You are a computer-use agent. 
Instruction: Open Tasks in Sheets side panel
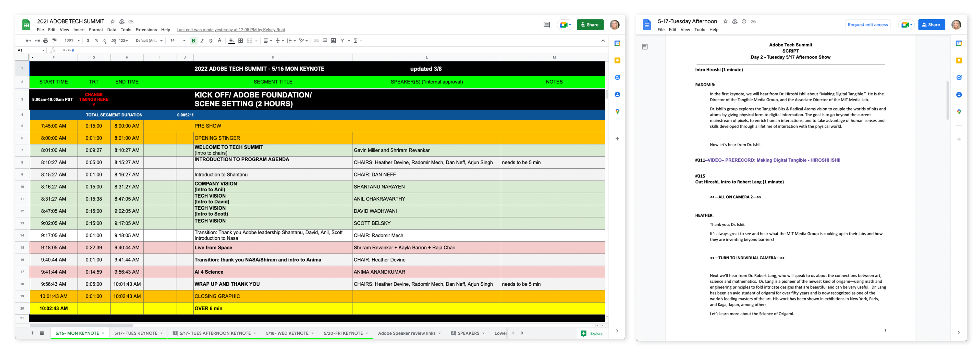pos(617,78)
